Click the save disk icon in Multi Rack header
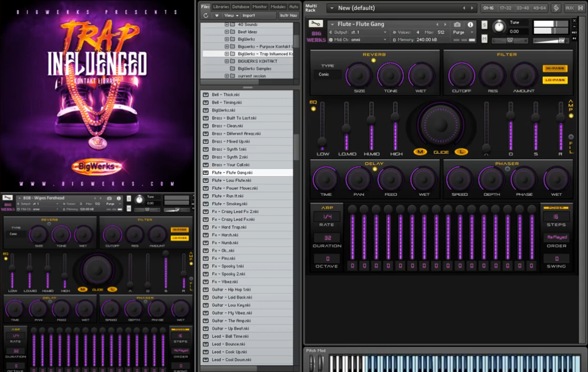Screen dimensions: 588x372 click(x=581, y=8)
